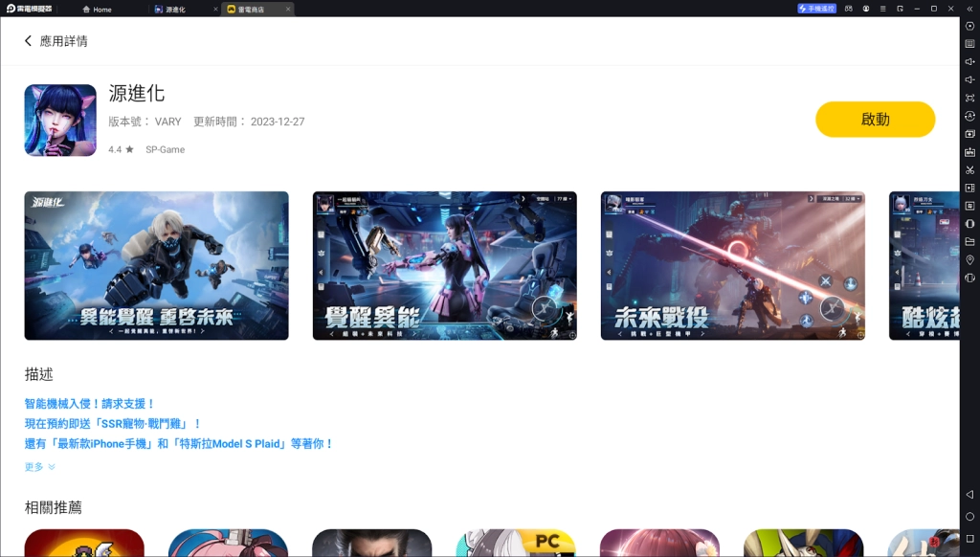The image size is (980, 557).
Task: Open the hamburger menu in title bar
Action: [882, 9]
